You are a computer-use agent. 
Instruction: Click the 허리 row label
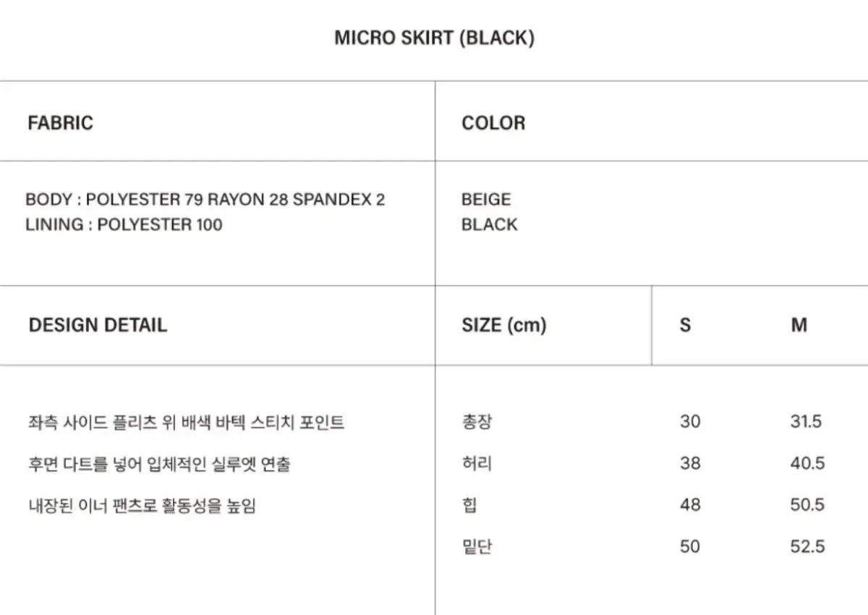477,463
